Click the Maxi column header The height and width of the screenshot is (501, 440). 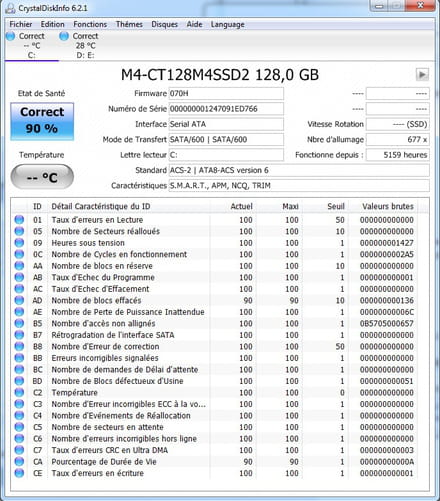click(x=279, y=206)
